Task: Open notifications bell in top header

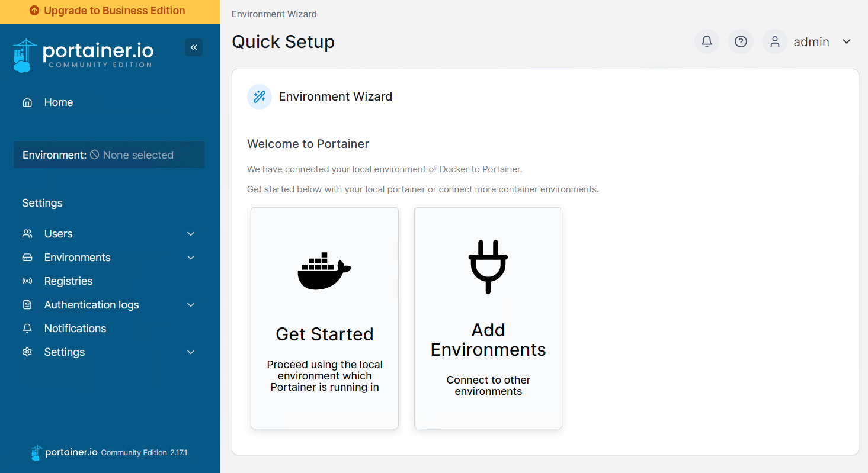Action: click(x=707, y=41)
